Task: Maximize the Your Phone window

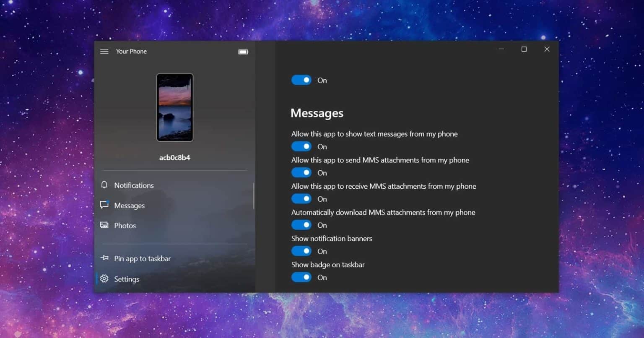Action: coord(524,49)
